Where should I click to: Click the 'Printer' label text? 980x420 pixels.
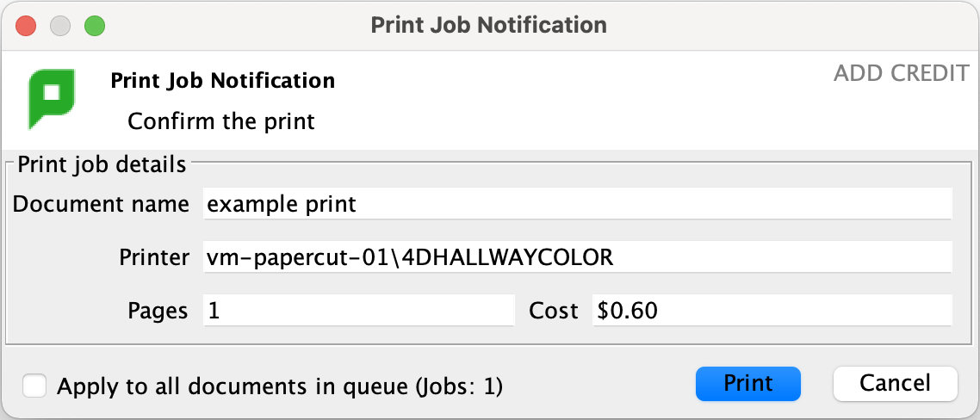coord(155,257)
